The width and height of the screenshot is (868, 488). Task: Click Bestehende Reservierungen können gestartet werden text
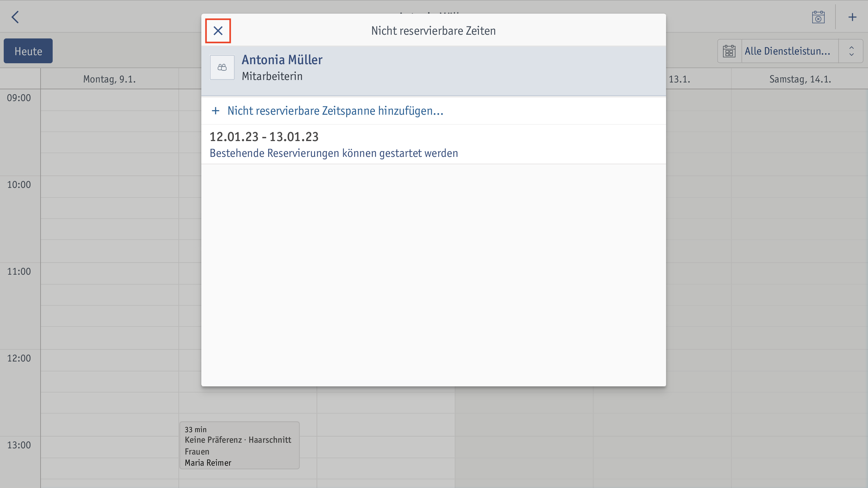click(334, 153)
